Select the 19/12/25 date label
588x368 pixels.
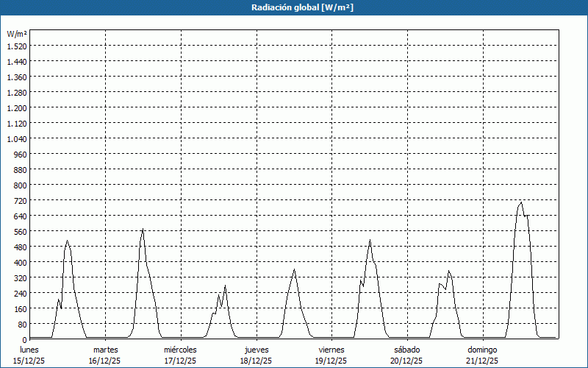[x=331, y=361]
